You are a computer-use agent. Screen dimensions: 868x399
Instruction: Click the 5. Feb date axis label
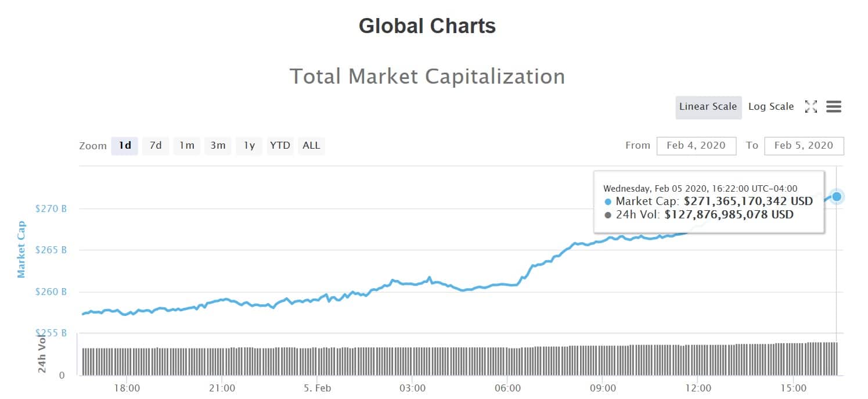pos(316,388)
